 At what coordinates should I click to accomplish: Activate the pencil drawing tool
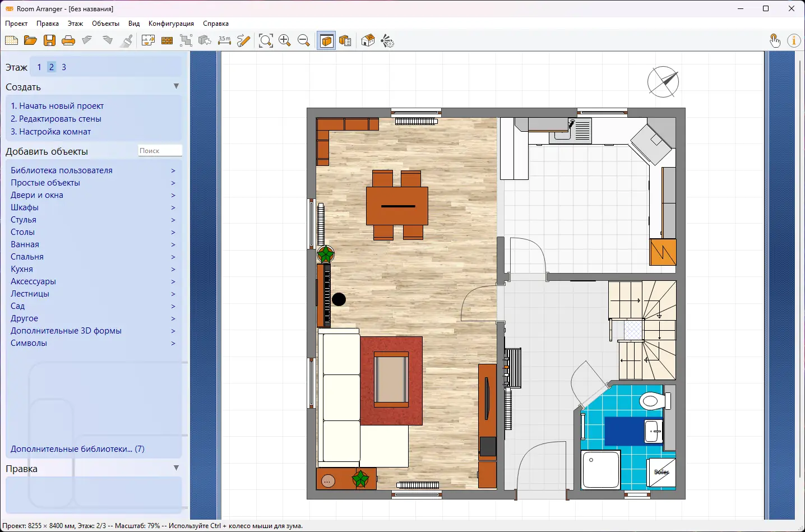coord(243,40)
